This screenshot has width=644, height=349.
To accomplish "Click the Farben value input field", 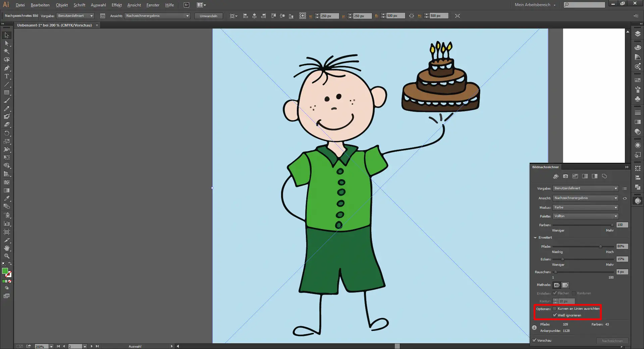I will pos(622,225).
